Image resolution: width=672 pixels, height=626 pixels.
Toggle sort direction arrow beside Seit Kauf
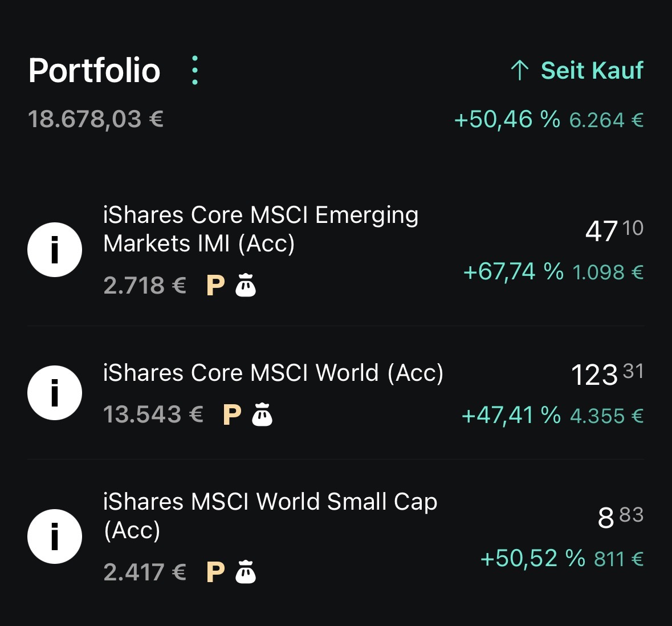(x=520, y=70)
